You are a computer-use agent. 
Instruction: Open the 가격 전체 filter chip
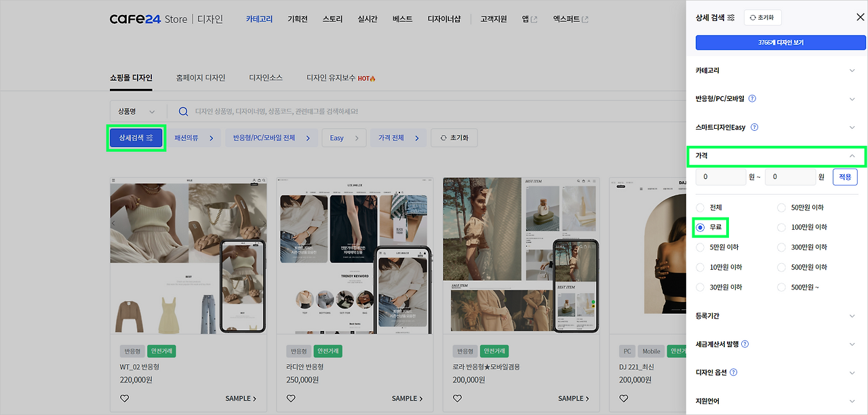399,138
